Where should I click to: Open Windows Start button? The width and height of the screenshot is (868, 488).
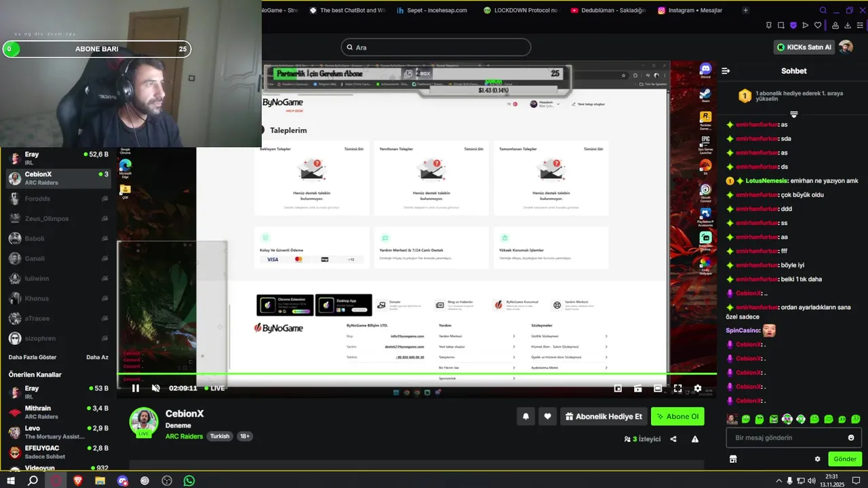tap(10, 481)
